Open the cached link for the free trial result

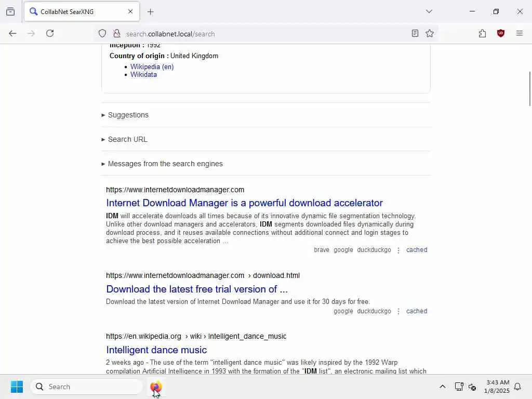[417, 311]
